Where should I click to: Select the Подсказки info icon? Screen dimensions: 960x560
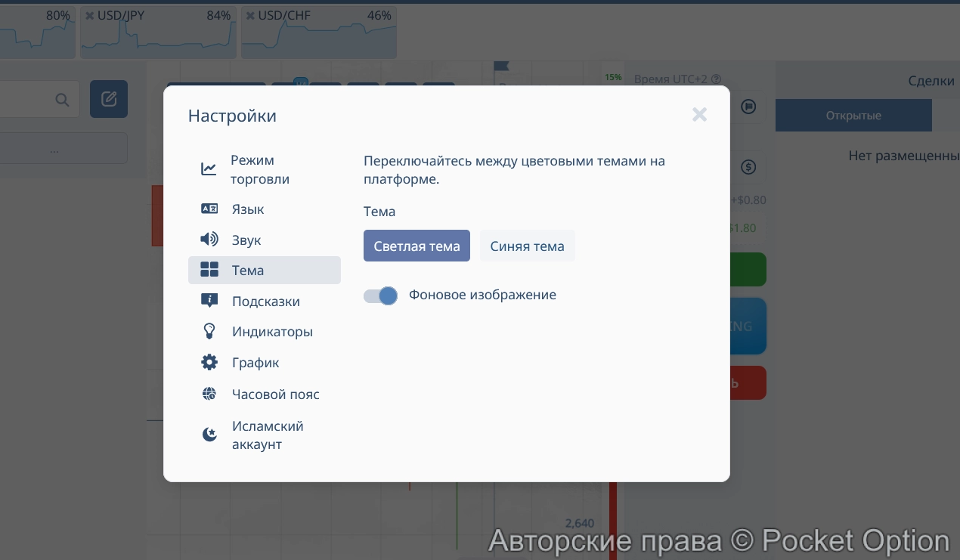coord(209,299)
